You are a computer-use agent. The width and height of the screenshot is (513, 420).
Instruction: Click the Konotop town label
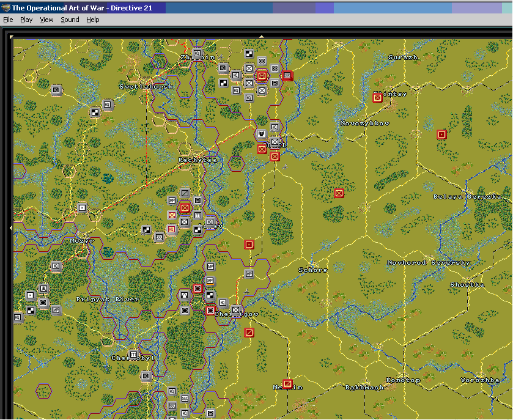pyautogui.click(x=403, y=380)
